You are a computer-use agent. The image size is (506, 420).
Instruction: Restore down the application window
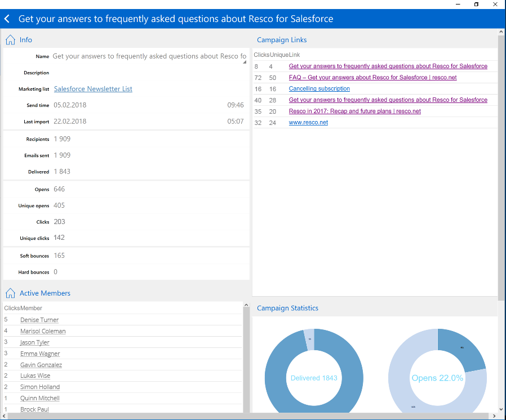coord(476,4)
